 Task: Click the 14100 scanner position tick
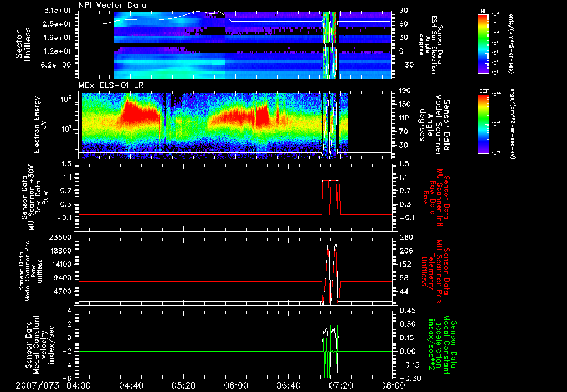pyautogui.click(x=60, y=264)
